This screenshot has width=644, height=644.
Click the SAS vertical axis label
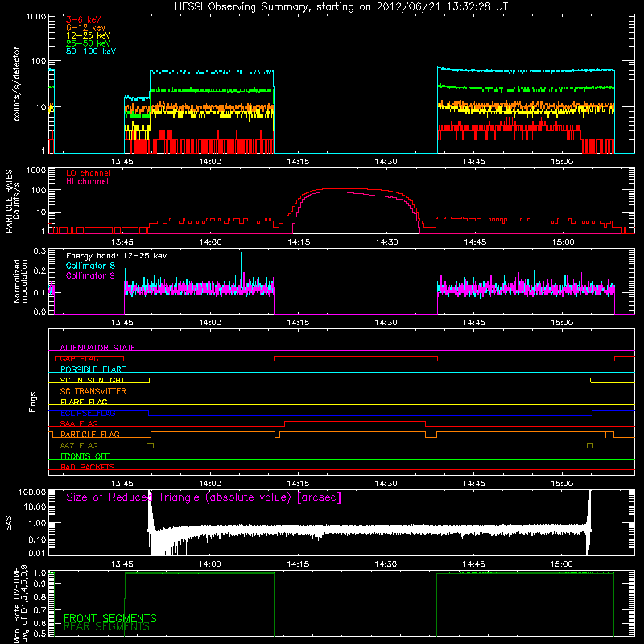8,522
